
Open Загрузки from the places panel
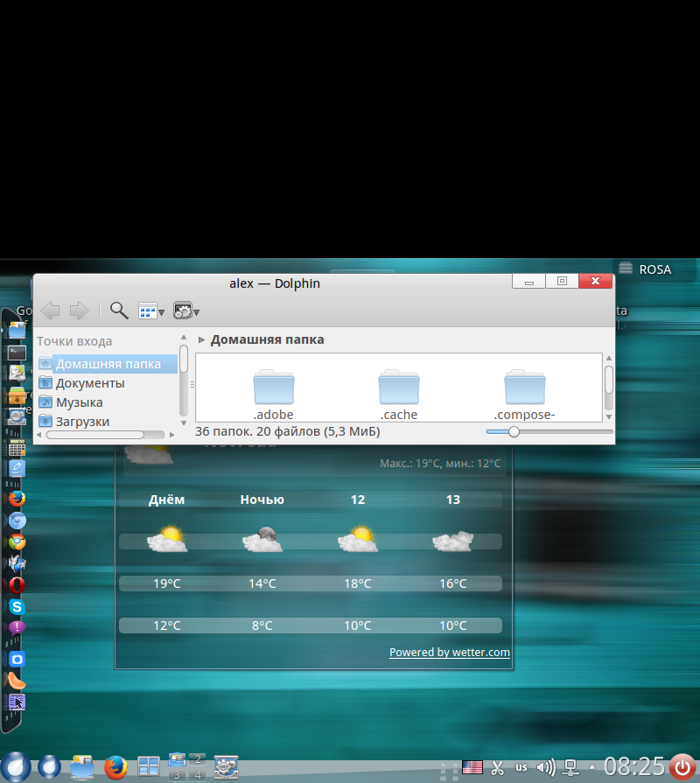[82, 422]
